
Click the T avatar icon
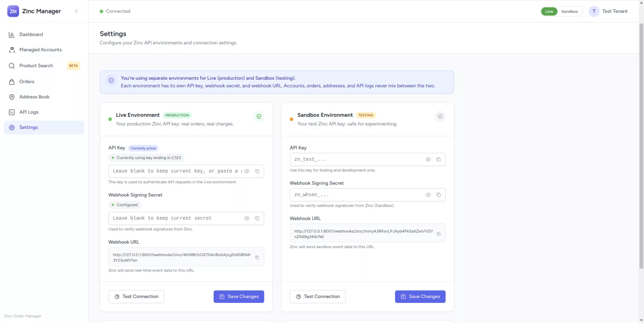tap(594, 11)
